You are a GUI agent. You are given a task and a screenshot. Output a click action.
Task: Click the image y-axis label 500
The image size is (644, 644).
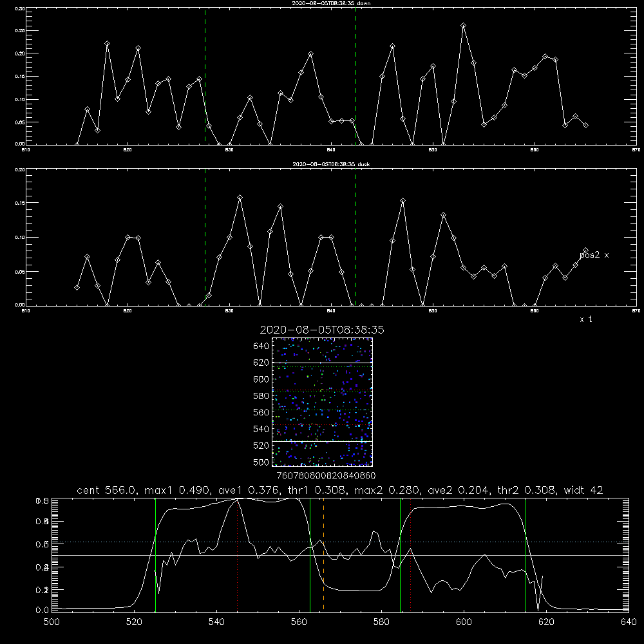point(261,462)
